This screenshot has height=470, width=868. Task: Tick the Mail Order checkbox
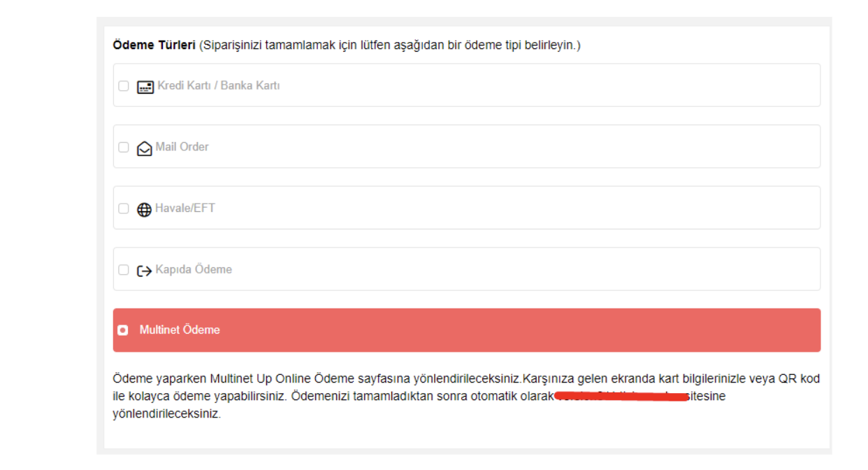click(x=124, y=148)
